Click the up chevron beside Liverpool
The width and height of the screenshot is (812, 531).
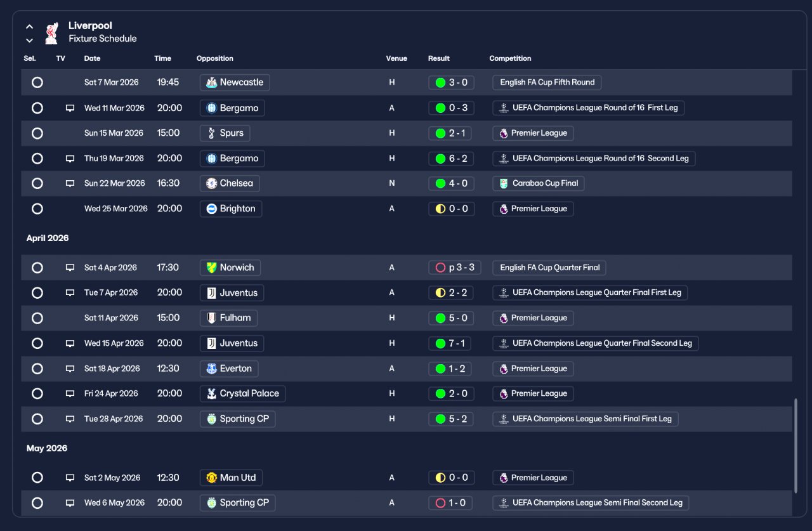pyautogui.click(x=29, y=27)
